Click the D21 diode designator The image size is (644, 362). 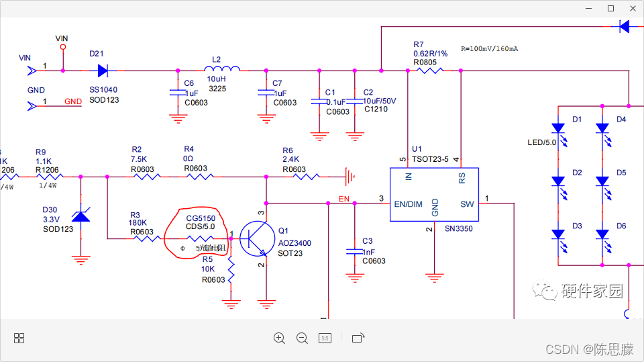(97, 54)
